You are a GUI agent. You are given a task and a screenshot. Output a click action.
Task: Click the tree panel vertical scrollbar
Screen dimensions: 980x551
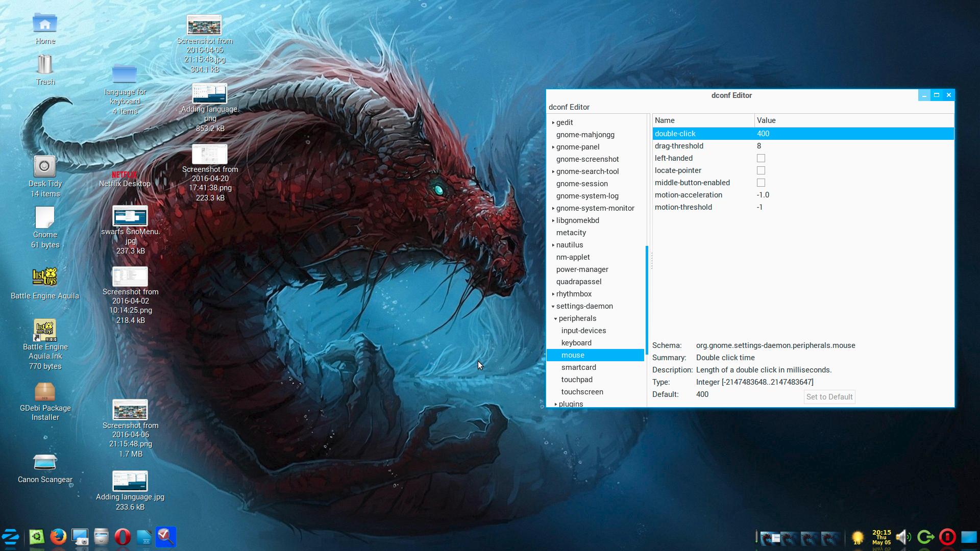(x=647, y=300)
